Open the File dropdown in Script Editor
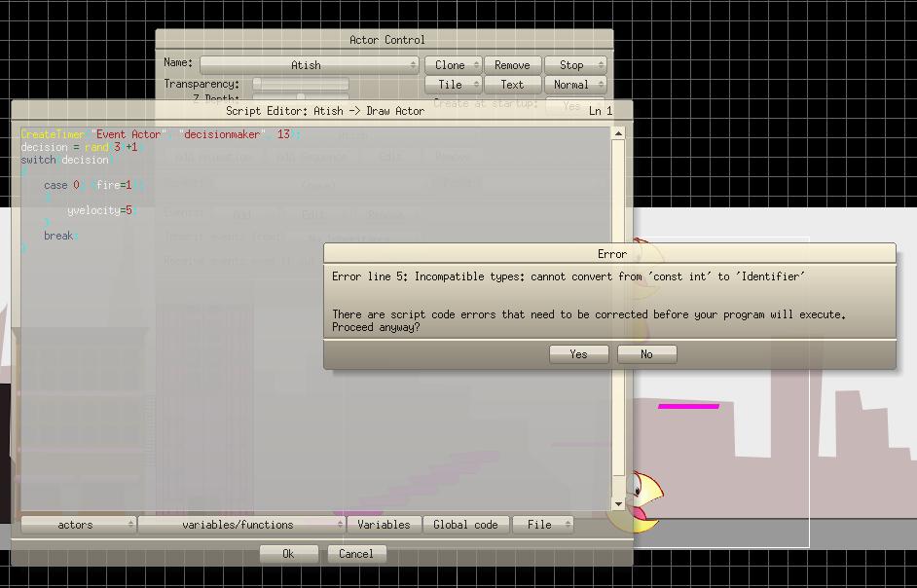917x588 pixels. [543, 525]
